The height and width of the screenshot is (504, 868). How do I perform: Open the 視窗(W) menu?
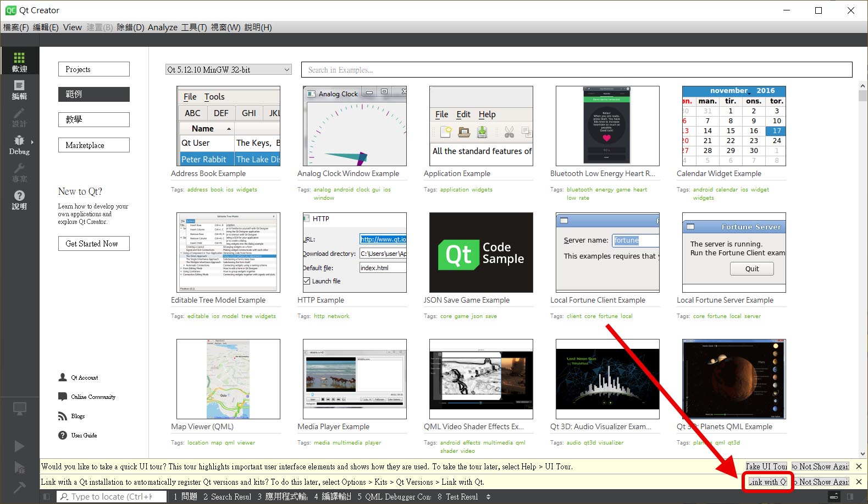point(225,28)
